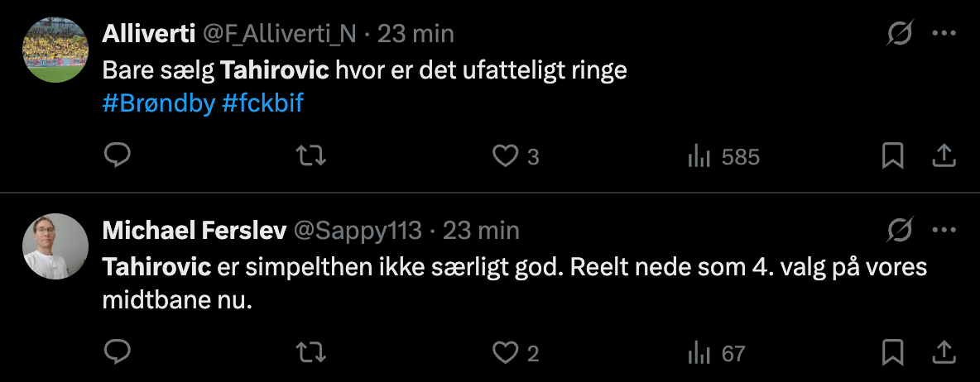The image size is (980, 382).
Task: Like Alliverti's tweet with 3 likes
Action: tap(505, 155)
